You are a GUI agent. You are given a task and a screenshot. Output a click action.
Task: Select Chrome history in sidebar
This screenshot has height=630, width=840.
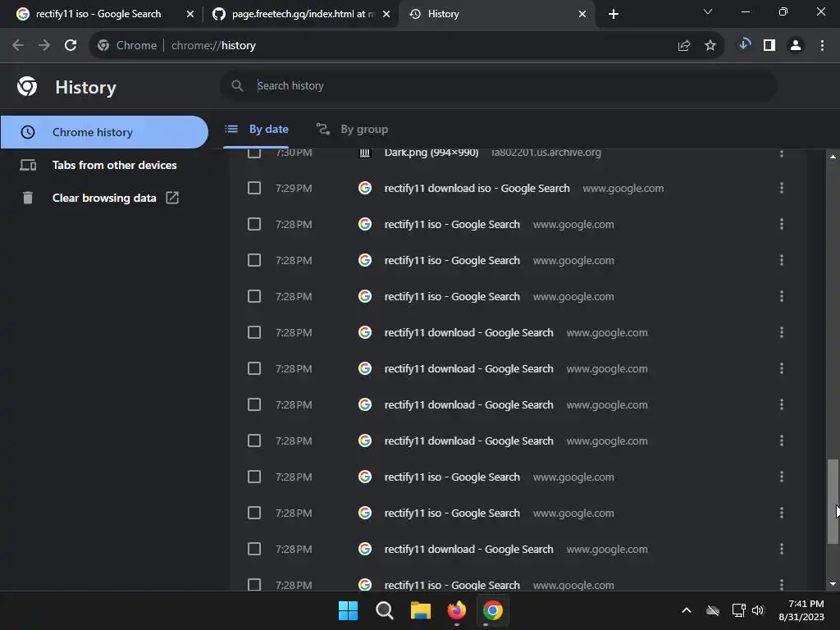coord(104,132)
